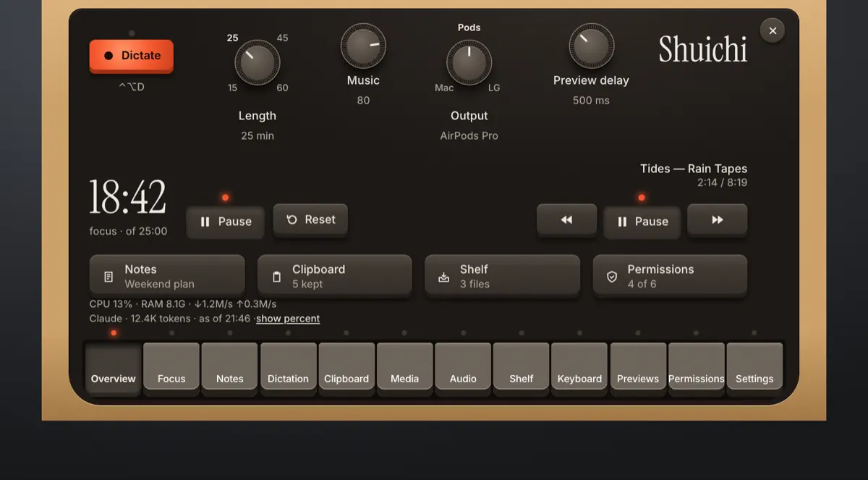Image resolution: width=868 pixels, height=480 pixels.
Task: Click the focus · of 25:00 label
Action: tap(128, 232)
